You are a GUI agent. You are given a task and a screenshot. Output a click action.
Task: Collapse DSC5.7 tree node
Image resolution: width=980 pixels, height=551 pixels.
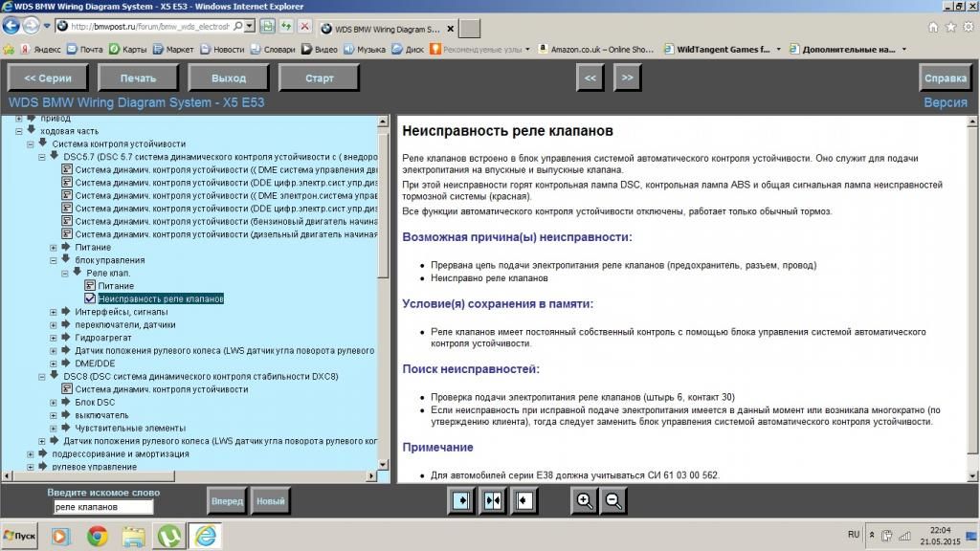coord(42,158)
